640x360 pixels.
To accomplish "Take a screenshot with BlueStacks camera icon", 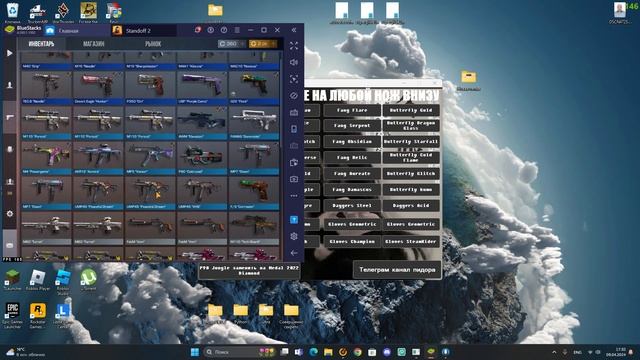I will [x=294, y=179].
